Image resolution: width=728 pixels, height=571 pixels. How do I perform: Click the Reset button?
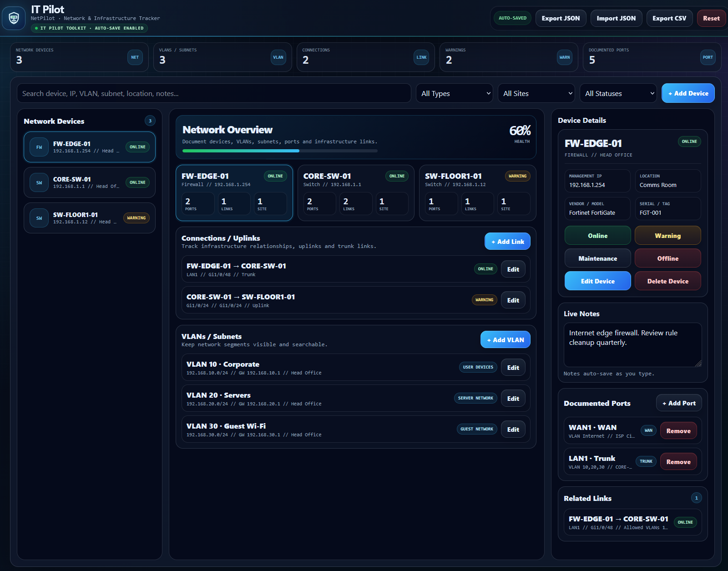click(711, 18)
